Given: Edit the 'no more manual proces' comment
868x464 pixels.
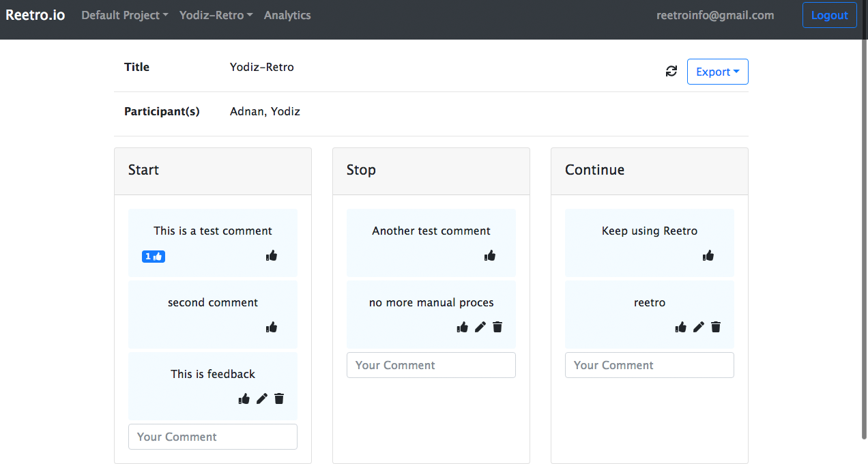Looking at the screenshot, I should pyautogui.click(x=480, y=328).
